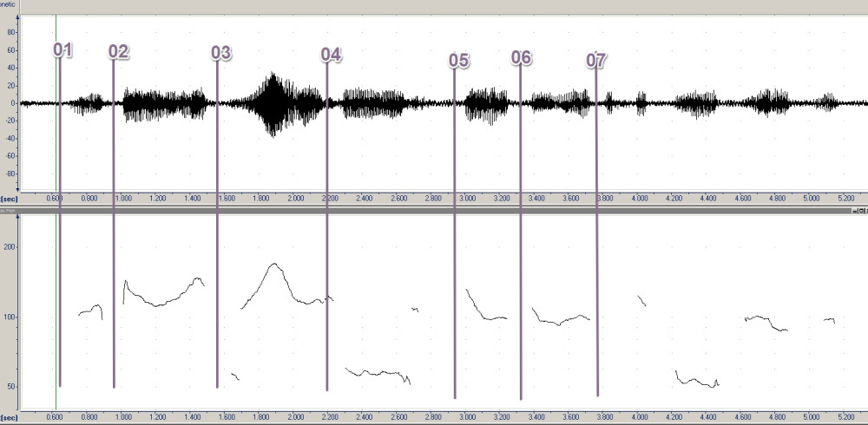Viewport: 868px width, 425px height.
Task: Click the amplitude axis top arrow
Action: pyautogui.click(x=18, y=17)
